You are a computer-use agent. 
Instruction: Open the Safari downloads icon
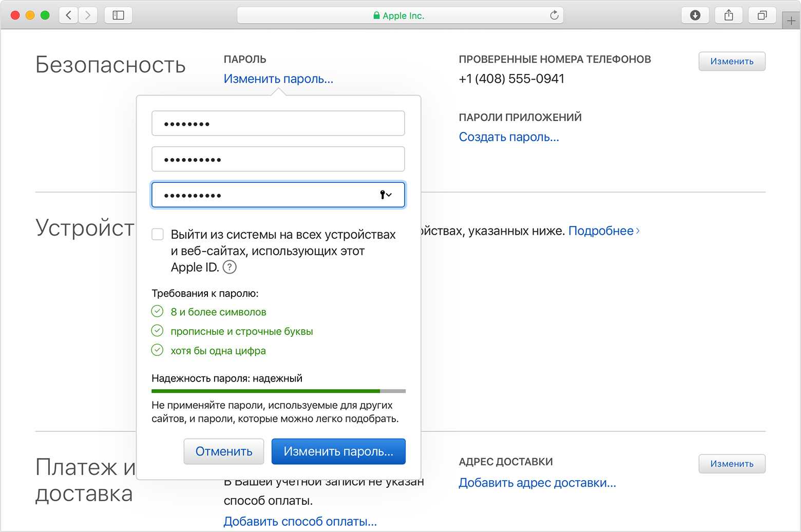coord(695,15)
